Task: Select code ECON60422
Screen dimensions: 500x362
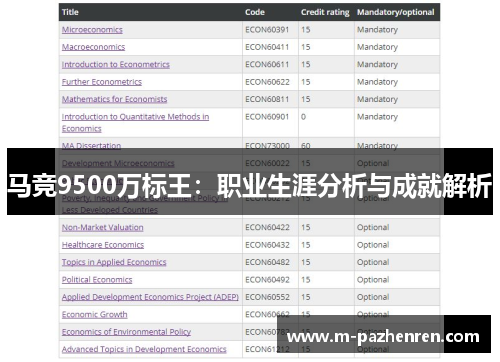Action: pos(267,227)
